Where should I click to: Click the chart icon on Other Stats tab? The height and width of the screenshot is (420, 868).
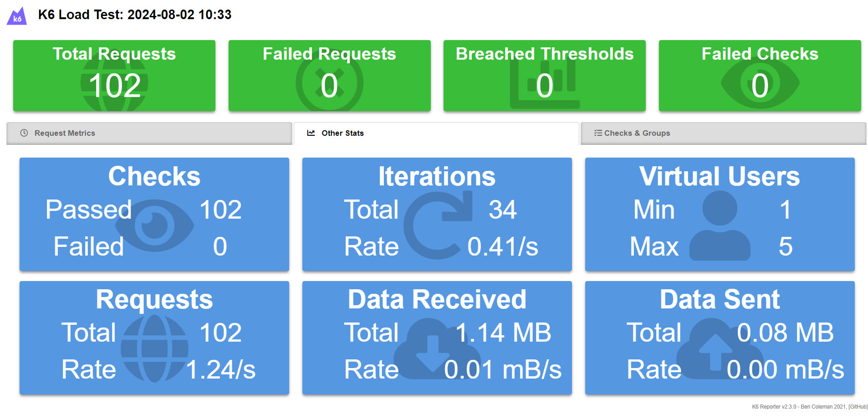311,133
